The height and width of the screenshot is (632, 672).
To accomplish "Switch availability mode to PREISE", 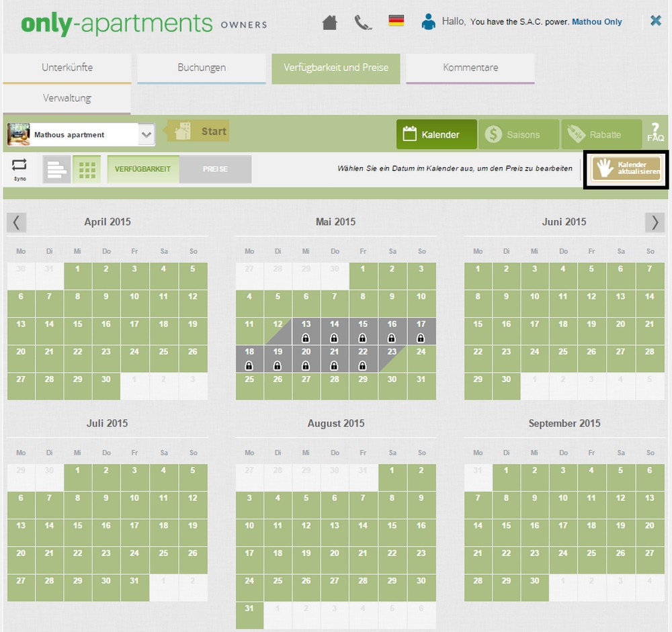I will click(215, 169).
